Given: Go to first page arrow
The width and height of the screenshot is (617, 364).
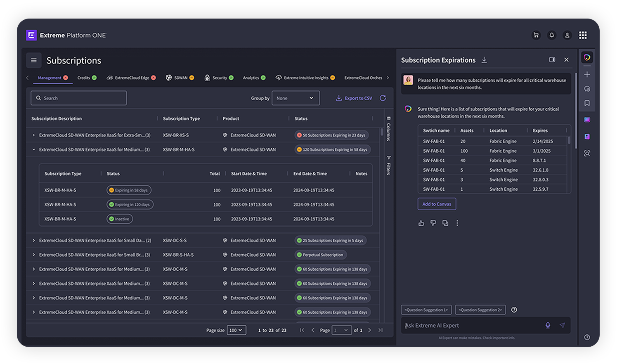Looking at the screenshot, I should [x=302, y=330].
